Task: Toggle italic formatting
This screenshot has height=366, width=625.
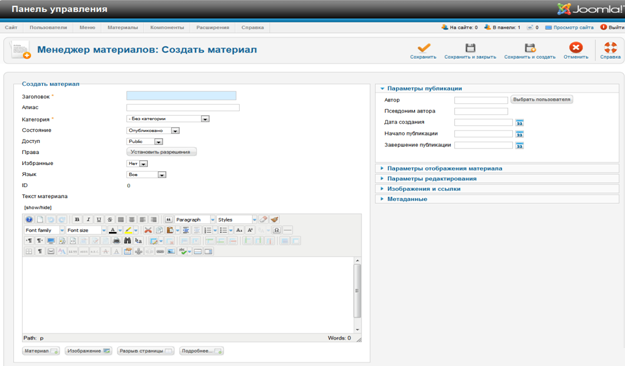Action: click(88, 220)
